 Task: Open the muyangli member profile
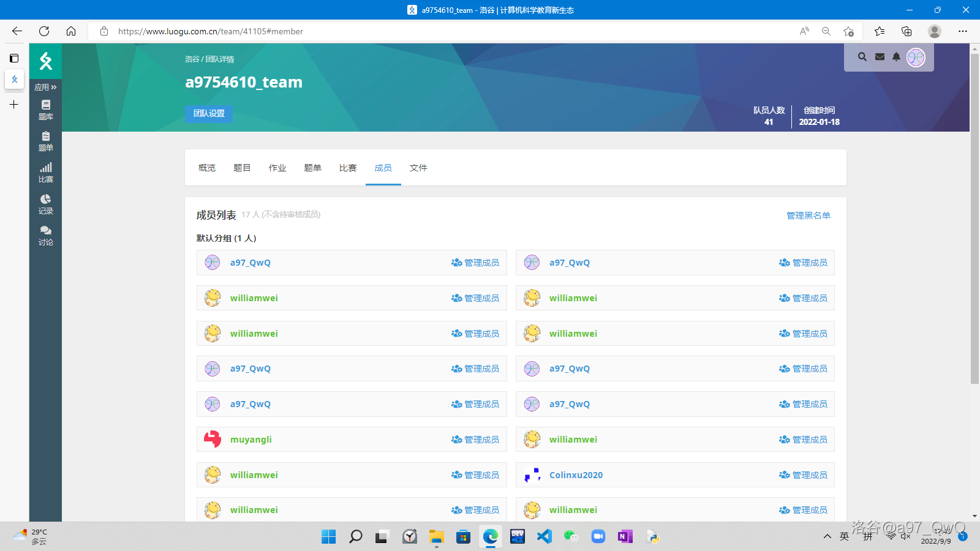[251, 440]
